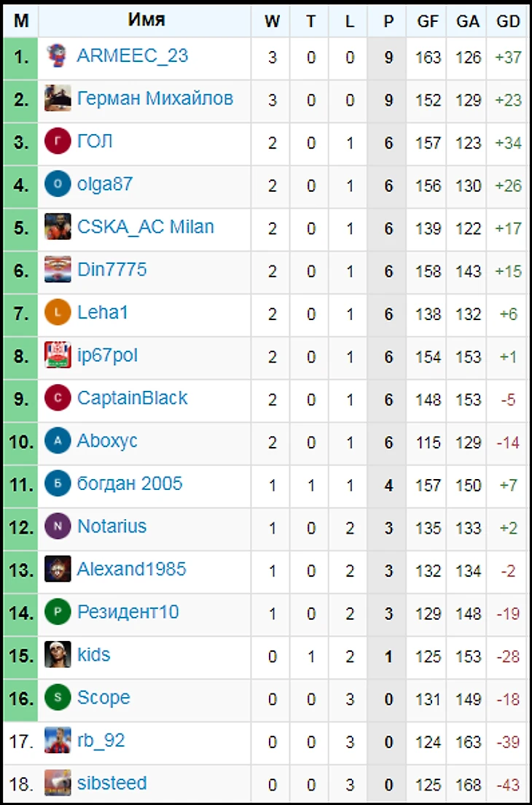The image size is (532, 805).
Task: Click the sibsteed avatar thumbnail
Action: pos(58,783)
